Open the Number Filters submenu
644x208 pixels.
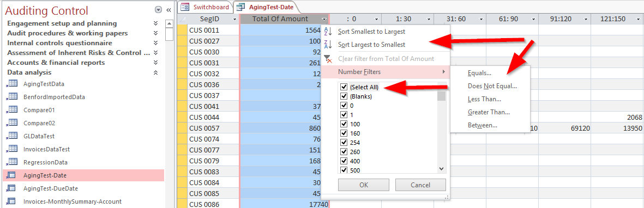point(385,72)
